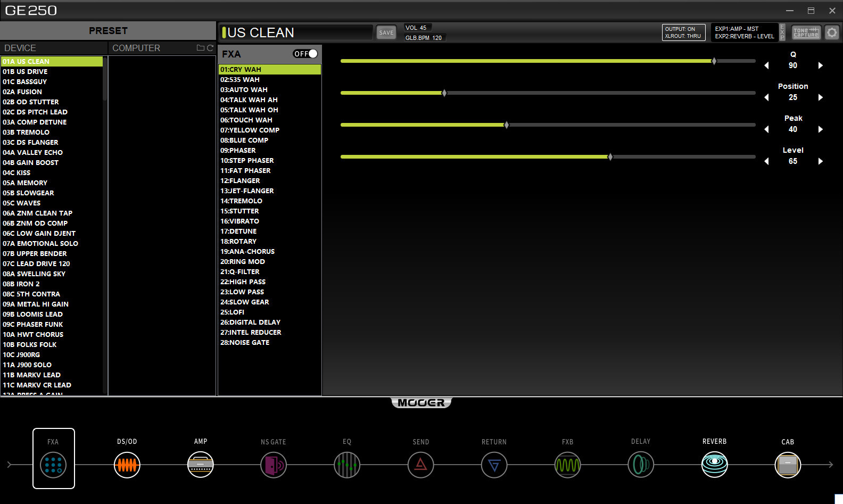Click the US CLEAN preset name field
This screenshot has height=504, width=843.
click(296, 32)
